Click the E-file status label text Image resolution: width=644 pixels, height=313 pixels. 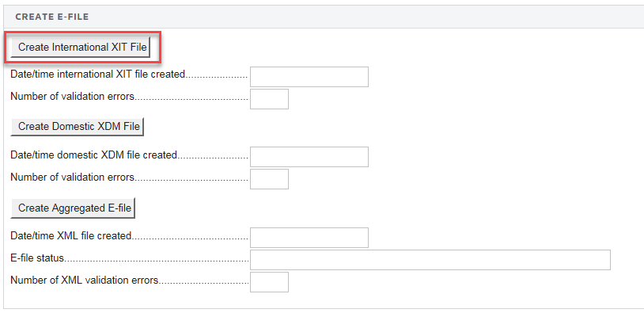point(37,258)
